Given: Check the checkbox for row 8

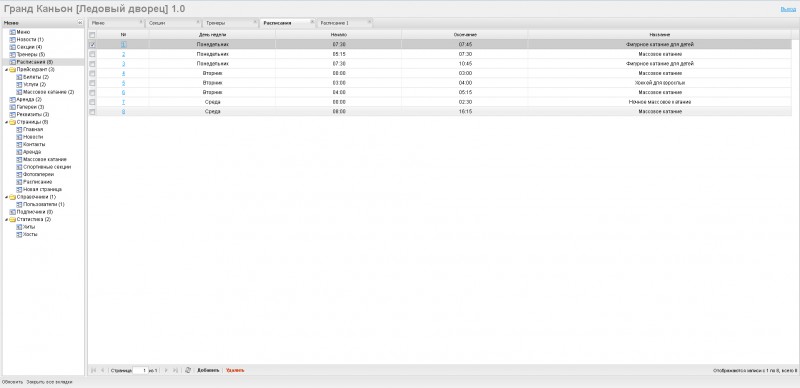Looking at the screenshot, I should point(92,112).
